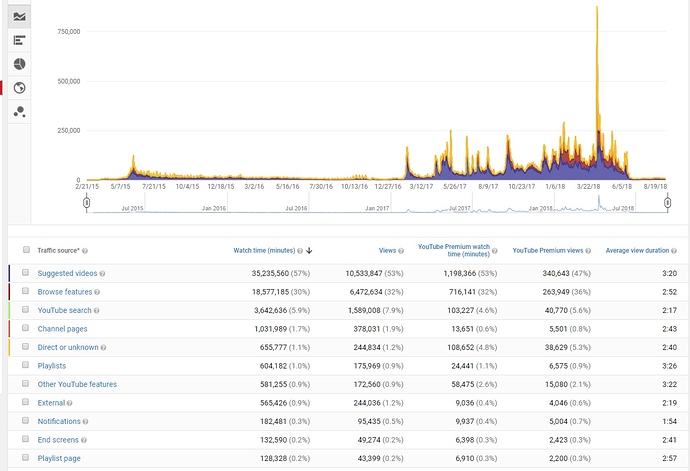Click help icon next to YouTube search
The height and width of the screenshot is (471, 690).
coord(96,311)
